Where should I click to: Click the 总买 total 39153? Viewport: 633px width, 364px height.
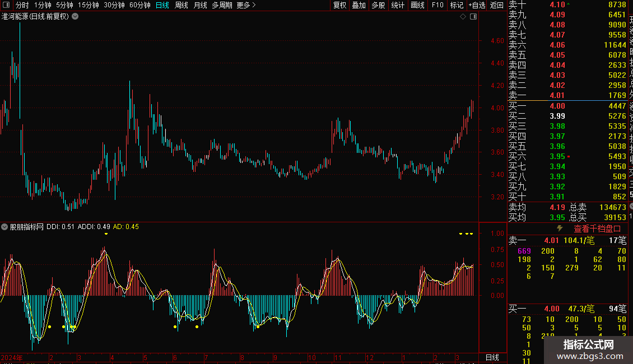[615, 217]
